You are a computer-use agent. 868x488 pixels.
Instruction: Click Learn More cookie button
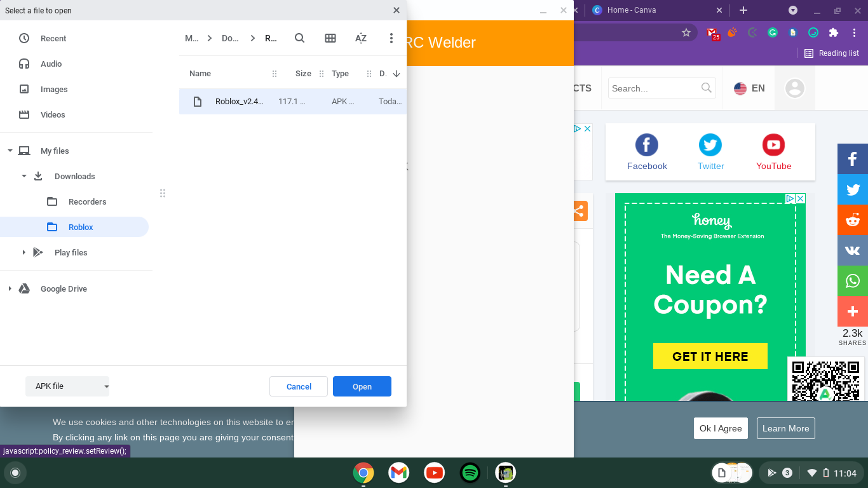point(786,428)
